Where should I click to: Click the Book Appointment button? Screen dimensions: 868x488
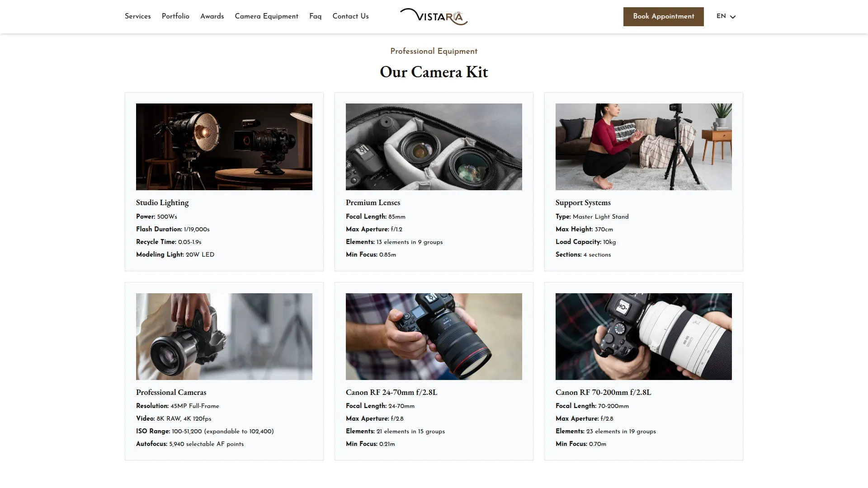(663, 16)
